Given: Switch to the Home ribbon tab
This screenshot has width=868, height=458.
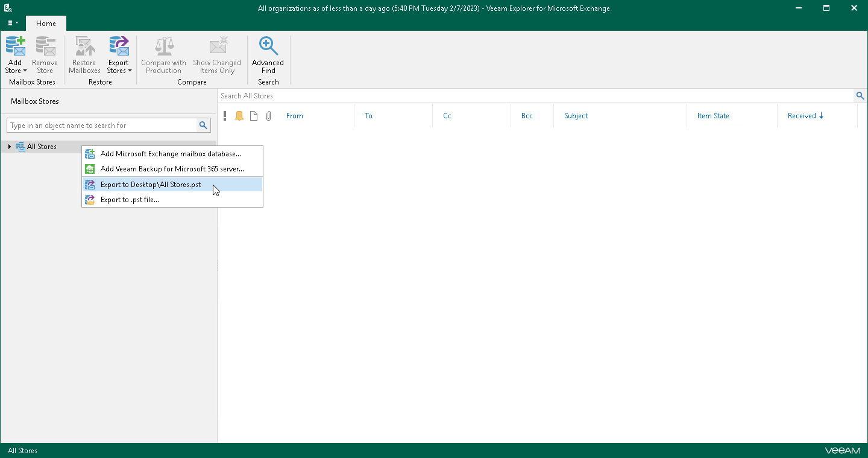Looking at the screenshot, I should point(46,23).
